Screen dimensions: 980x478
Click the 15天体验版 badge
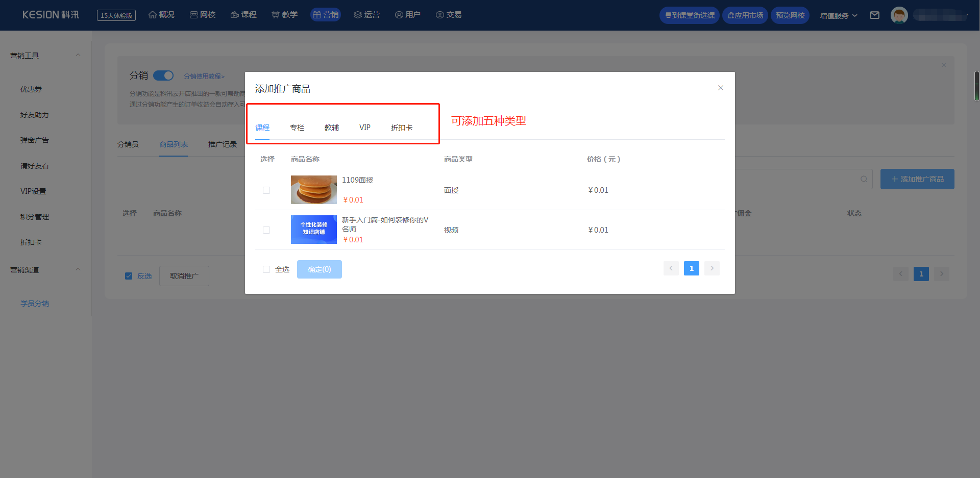[116, 15]
